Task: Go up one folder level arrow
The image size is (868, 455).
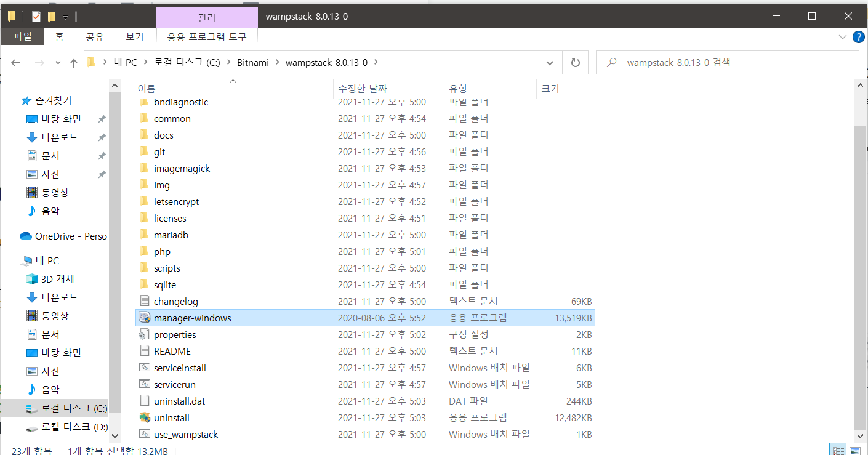Action: click(74, 63)
